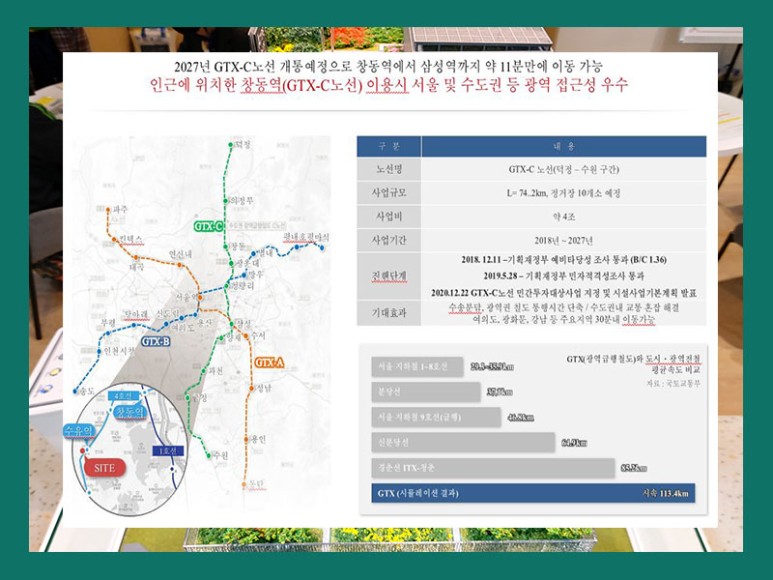Image resolution: width=773 pixels, height=580 pixels.
Task: Click the 신분당선 speed bar
Action: 463,443
